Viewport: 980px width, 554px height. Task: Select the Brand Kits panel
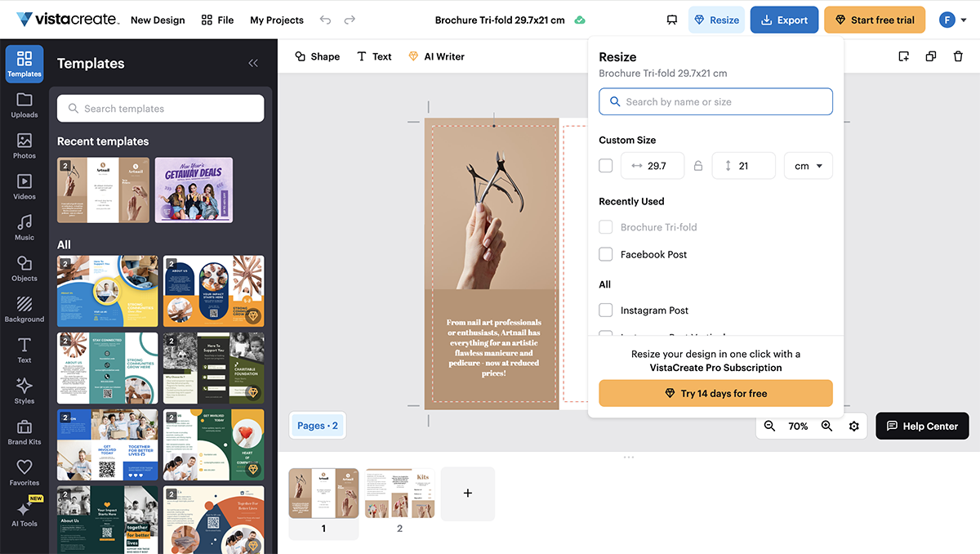[x=24, y=431]
